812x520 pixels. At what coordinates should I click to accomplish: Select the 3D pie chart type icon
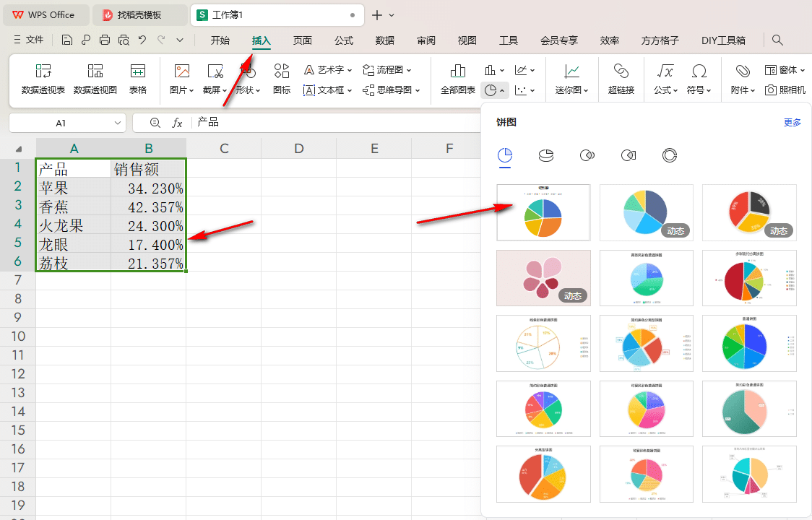point(546,155)
